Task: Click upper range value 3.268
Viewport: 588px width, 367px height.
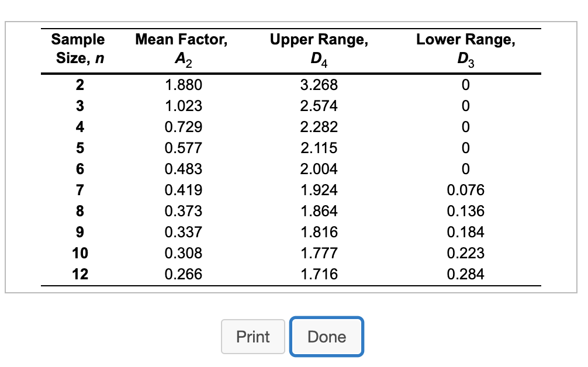Action: click(x=319, y=85)
